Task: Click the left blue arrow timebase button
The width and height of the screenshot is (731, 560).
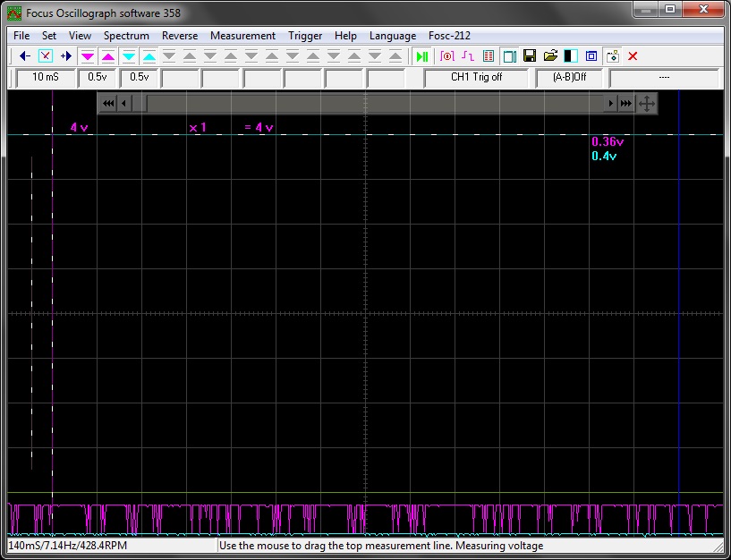Action: (25, 56)
